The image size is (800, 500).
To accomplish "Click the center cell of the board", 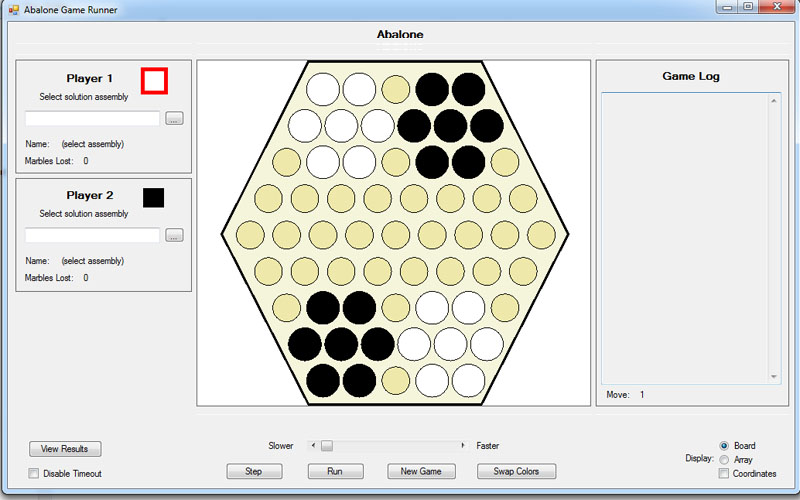I will click(x=395, y=235).
